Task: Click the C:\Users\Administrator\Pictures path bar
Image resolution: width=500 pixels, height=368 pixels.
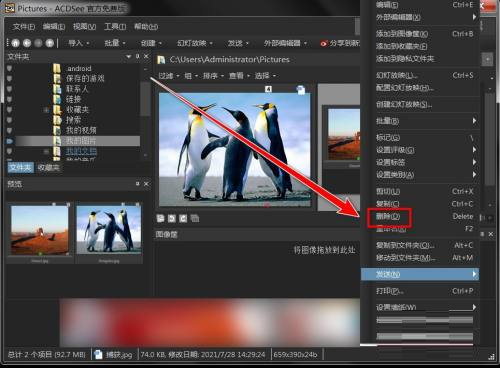Action: [x=229, y=60]
